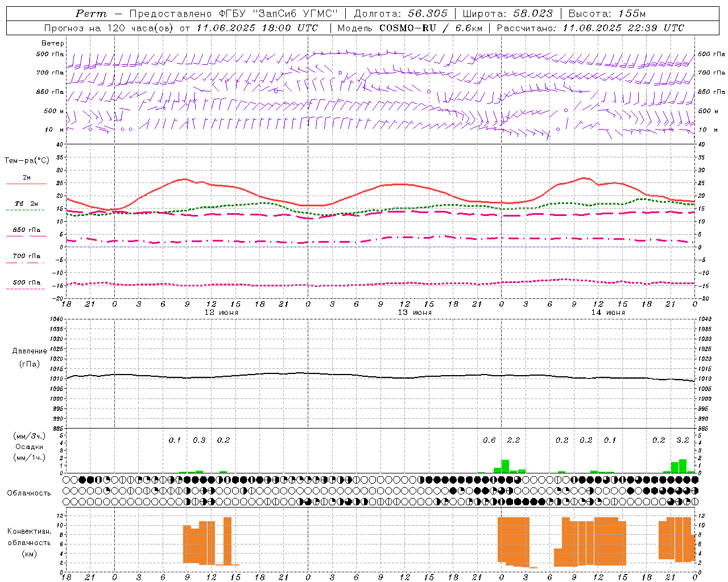Click the (мм/3ч.) precipitation unit label
The height and width of the screenshot is (582, 728).
(x=30, y=436)
